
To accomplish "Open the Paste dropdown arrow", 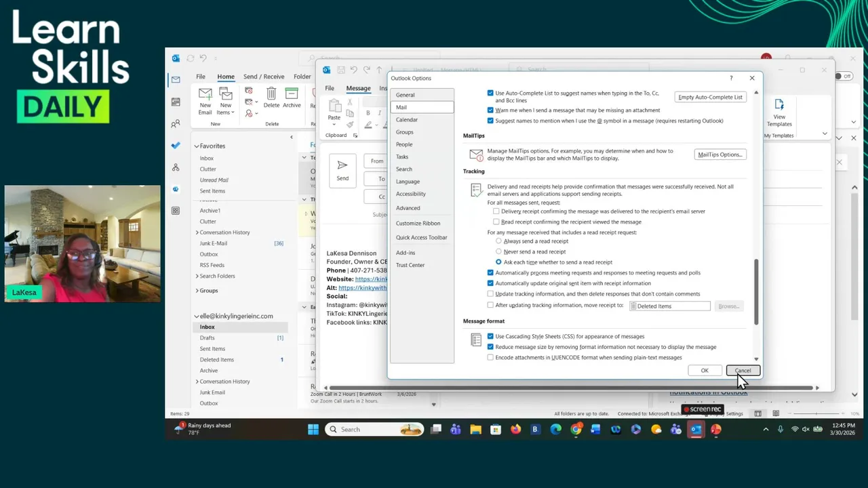I will tap(334, 123).
